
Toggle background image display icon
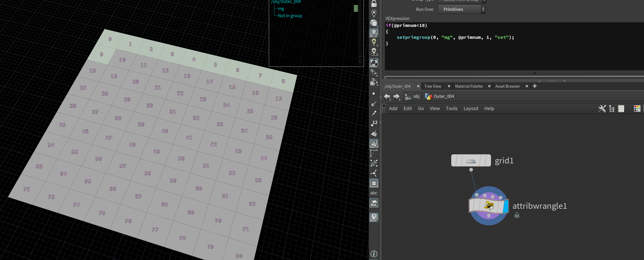[374, 203]
